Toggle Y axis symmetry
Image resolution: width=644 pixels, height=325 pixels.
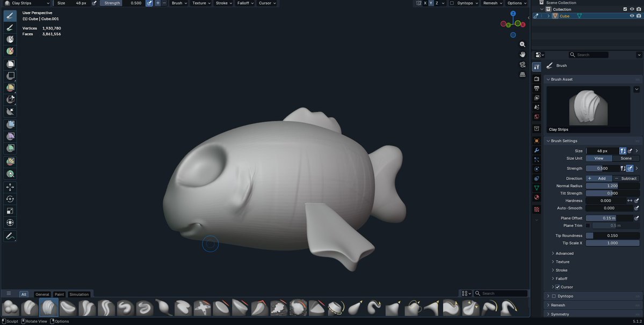(x=431, y=3)
